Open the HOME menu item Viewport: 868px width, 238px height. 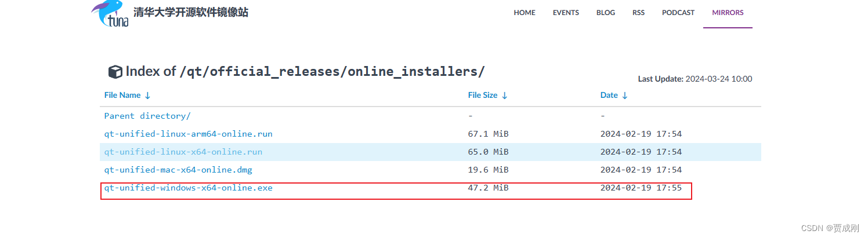525,13
